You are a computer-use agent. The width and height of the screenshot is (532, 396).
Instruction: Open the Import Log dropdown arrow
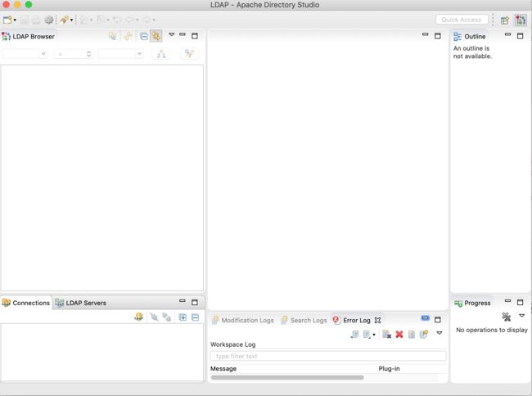[x=374, y=335]
